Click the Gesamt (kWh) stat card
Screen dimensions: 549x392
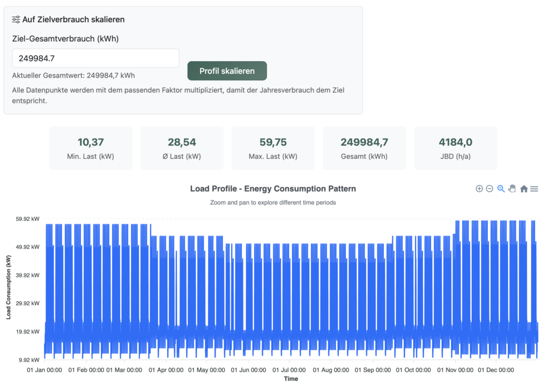[x=364, y=149]
